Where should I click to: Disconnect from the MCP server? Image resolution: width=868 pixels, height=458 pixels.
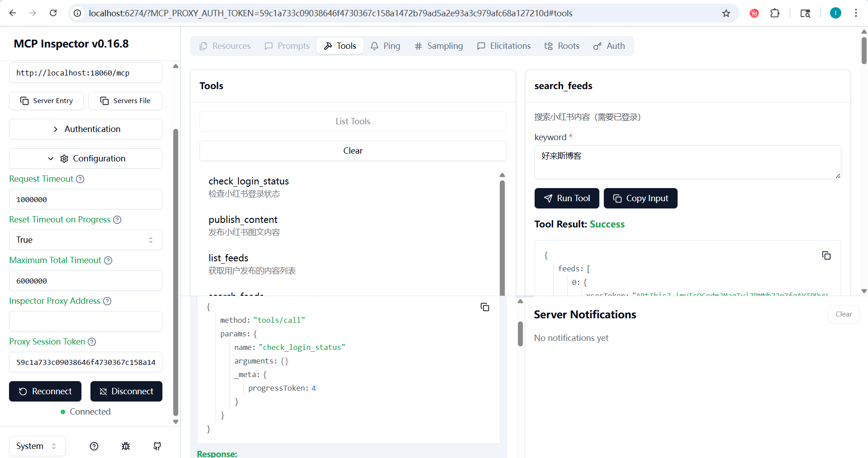pyautogui.click(x=126, y=392)
